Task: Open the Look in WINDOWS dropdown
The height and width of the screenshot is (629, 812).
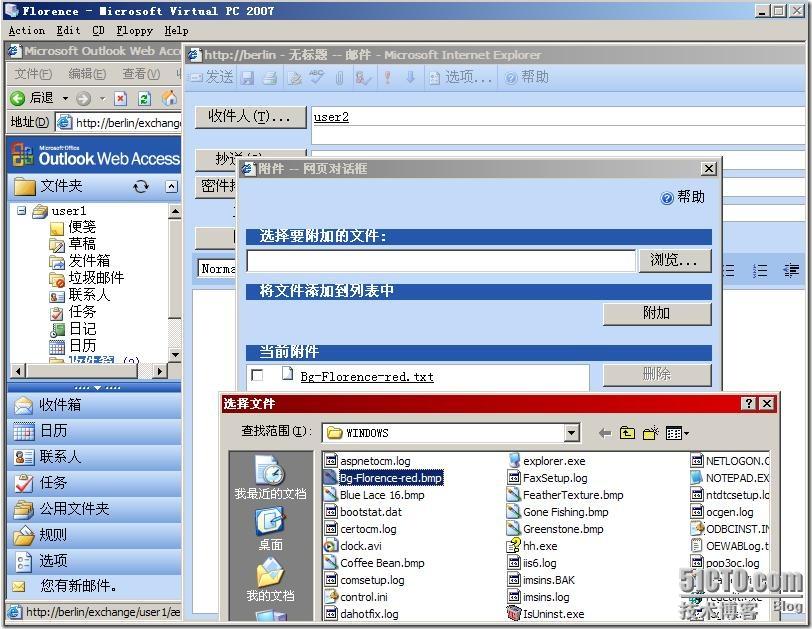Action: tap(571, 433)
